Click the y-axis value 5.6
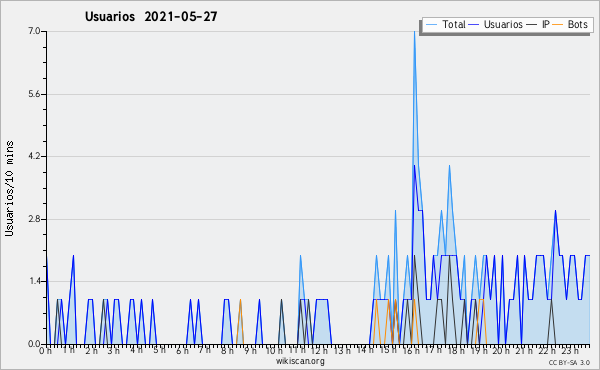 [x=34, y=94]
